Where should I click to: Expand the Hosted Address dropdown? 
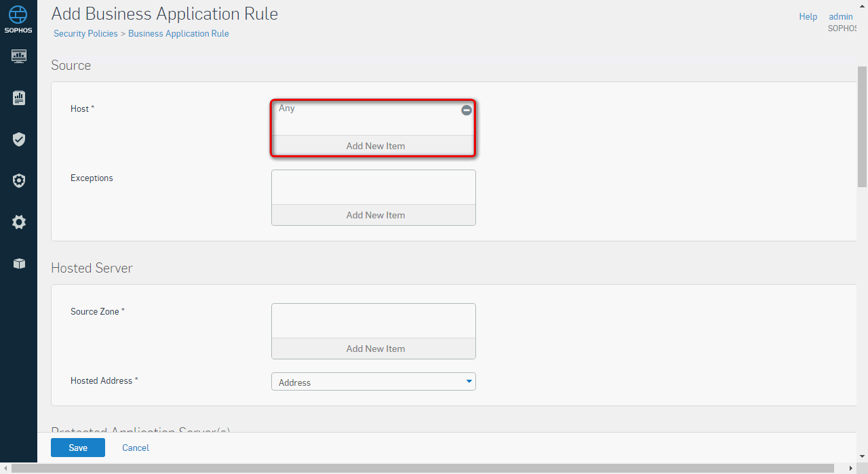tap(373, 382)
